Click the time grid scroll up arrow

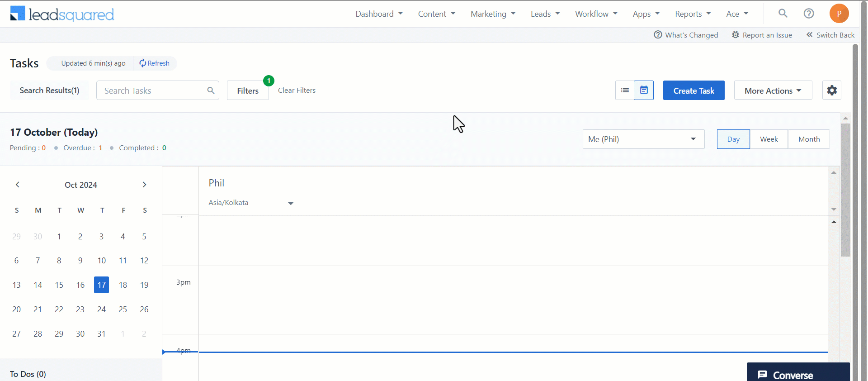[834, 222]
